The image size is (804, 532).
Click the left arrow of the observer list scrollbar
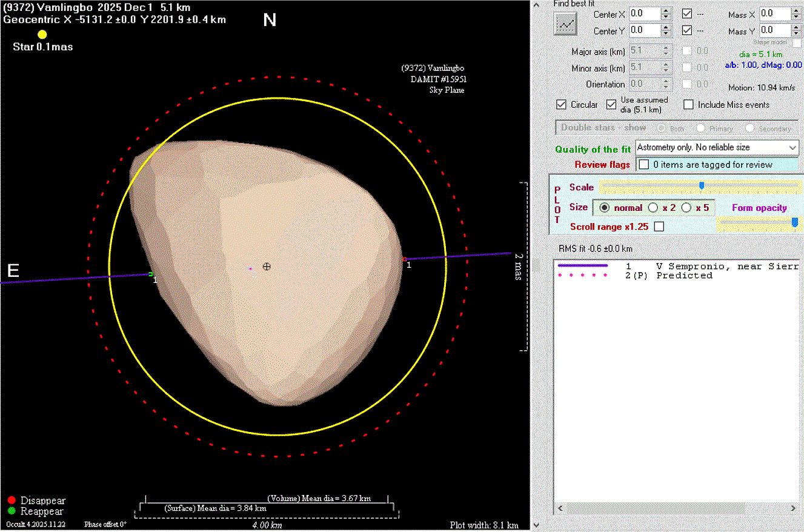(560, 508)
